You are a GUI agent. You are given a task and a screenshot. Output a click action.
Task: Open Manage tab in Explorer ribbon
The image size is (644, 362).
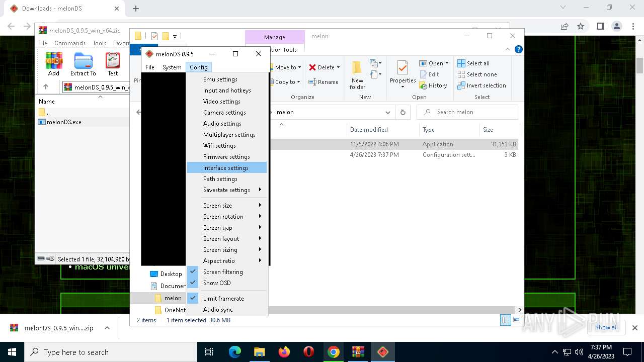click(x=275, y=37)
